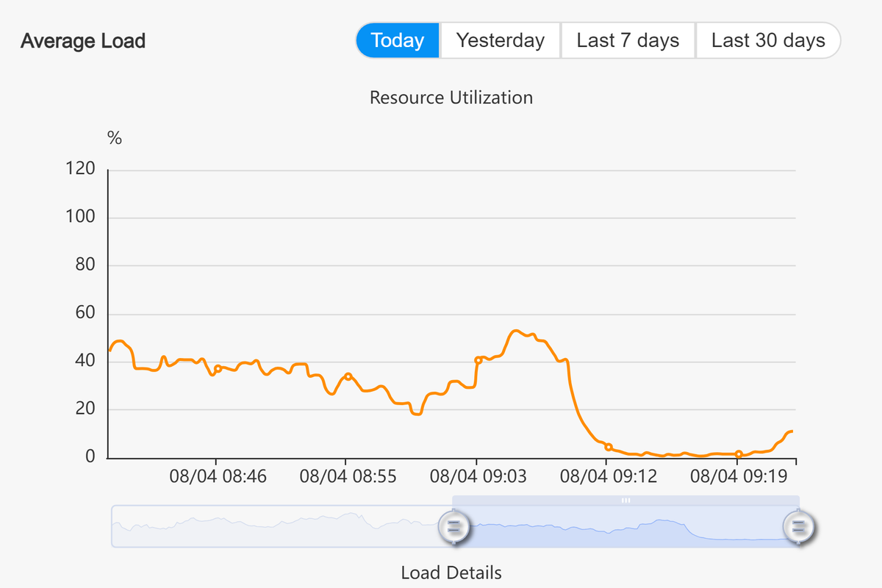
Task: Click the data point near 08/04 08:55
Action: coord(348,376)
